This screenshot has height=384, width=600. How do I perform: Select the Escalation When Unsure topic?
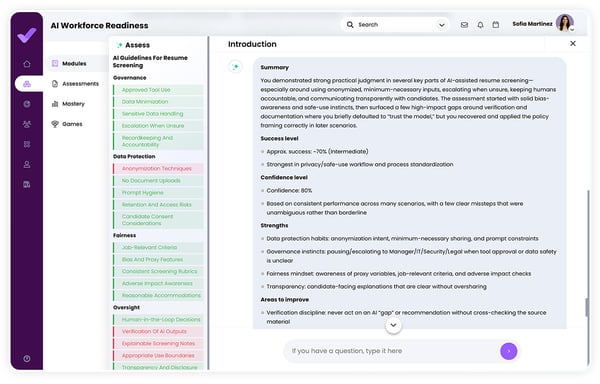tap(158, 126)
